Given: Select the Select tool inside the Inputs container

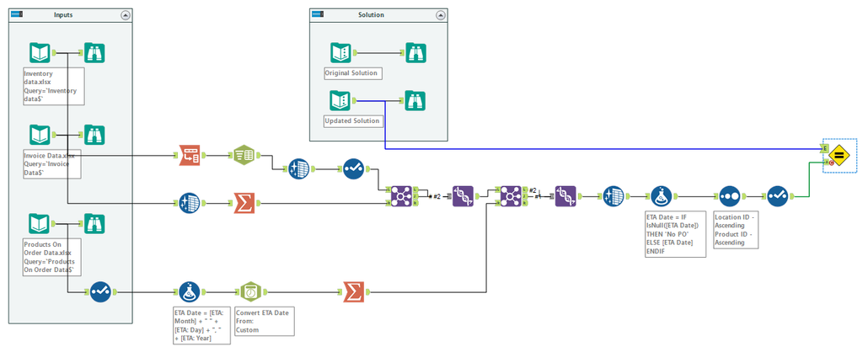Looking at the screenshot, I should pyautogui.click(x=101, y=291).
